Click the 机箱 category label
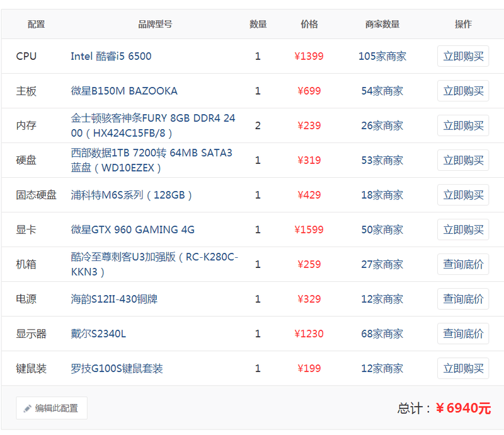 click(x=26, y=265)
